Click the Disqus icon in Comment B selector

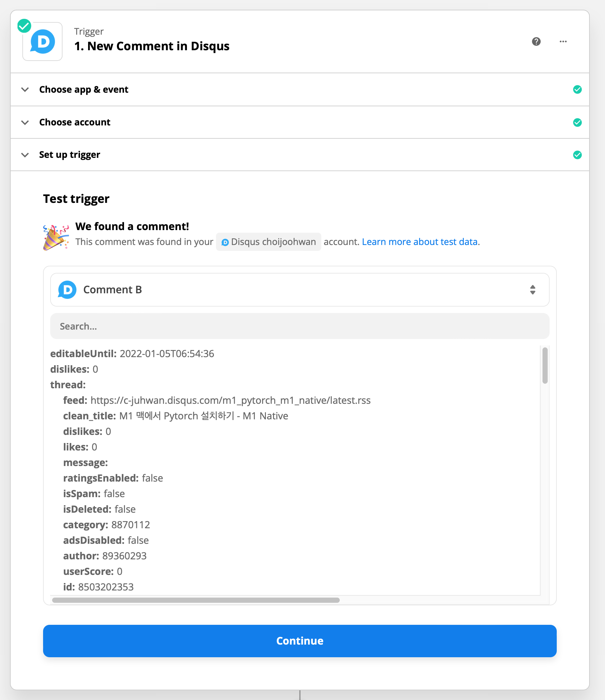click(67, 289)
